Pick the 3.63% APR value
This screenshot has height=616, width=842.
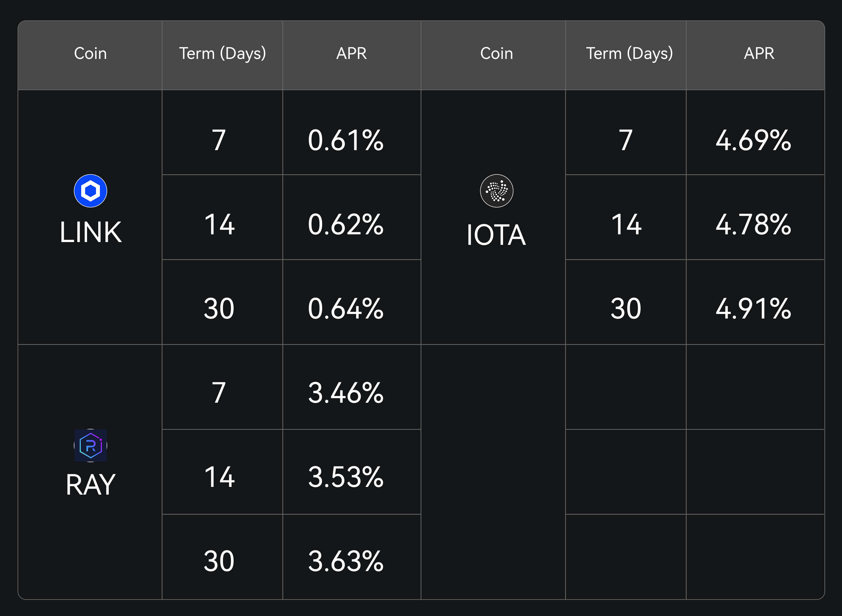pos(346,561)
